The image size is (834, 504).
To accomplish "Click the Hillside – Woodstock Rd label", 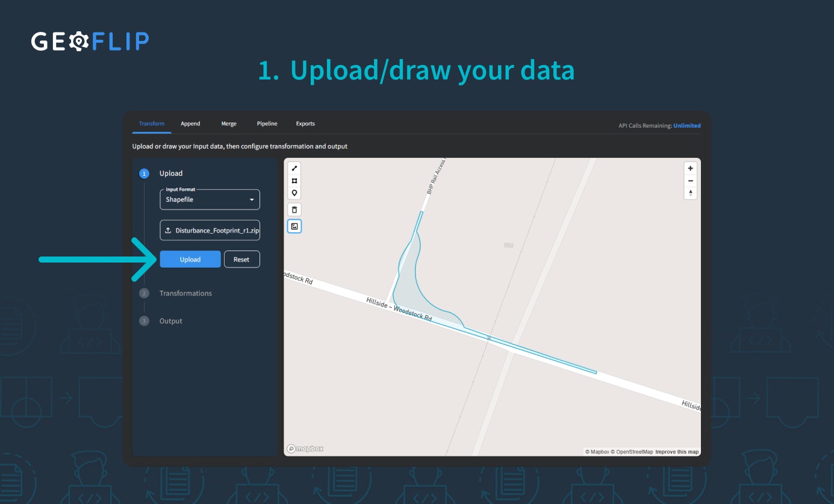I will click(399, 309).
